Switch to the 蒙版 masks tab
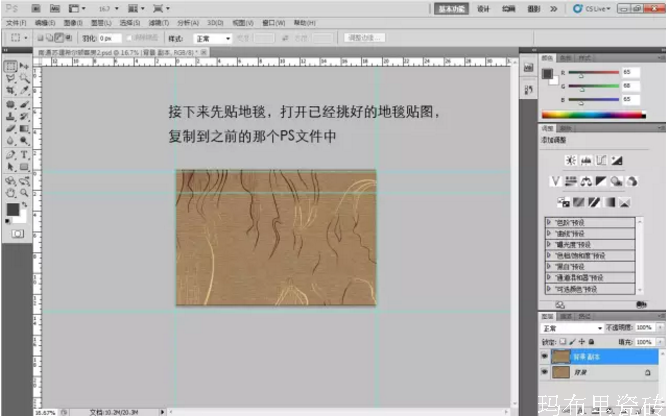Image resolution: width=666 pixels, height=417 pixels. pyautogui.click(x=565, y=128)
